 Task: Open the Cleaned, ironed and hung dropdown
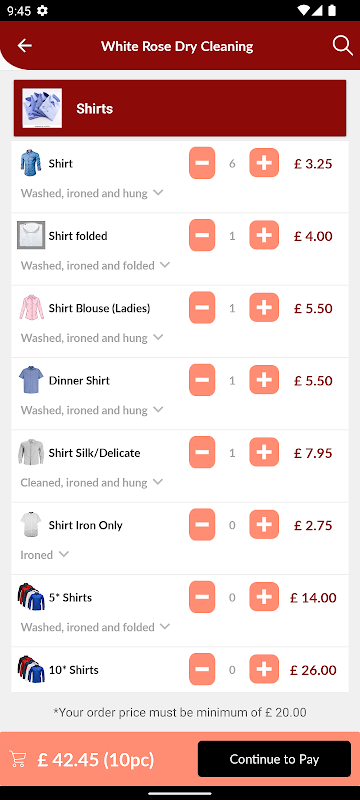[x=92, y=483]
